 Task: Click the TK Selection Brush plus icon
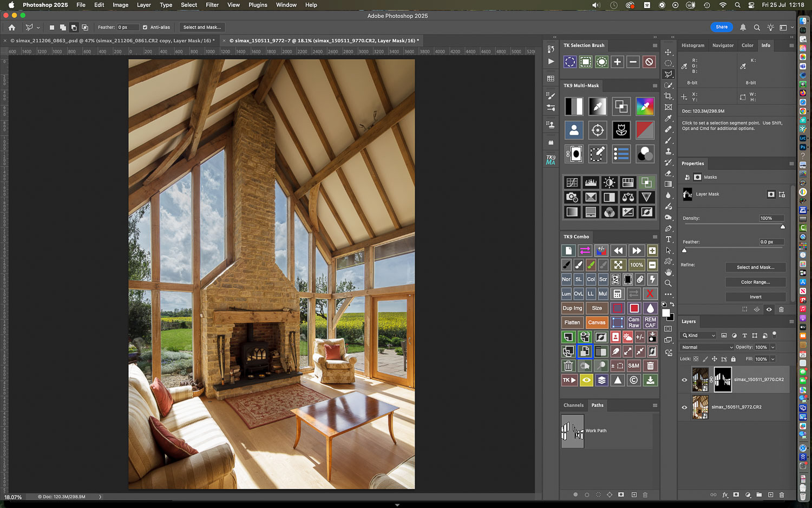pyautogui.click(x=617, y=62)
